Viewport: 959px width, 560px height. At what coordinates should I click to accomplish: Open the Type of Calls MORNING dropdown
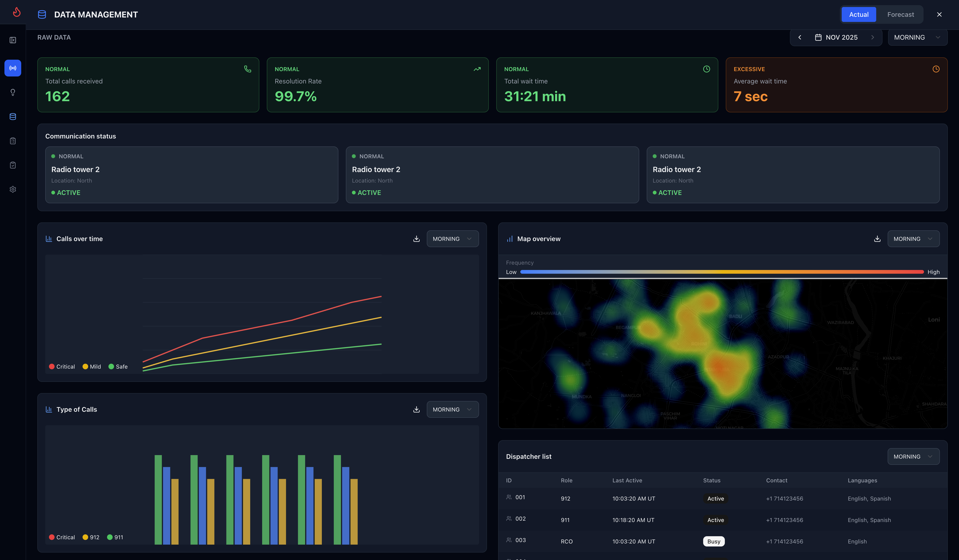(x=452, y=409)
